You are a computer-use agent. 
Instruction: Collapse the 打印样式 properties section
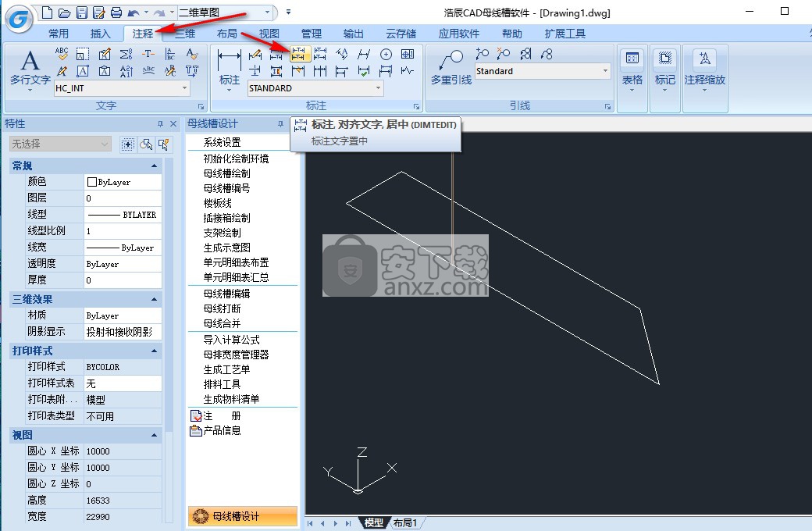click(155, 351)
